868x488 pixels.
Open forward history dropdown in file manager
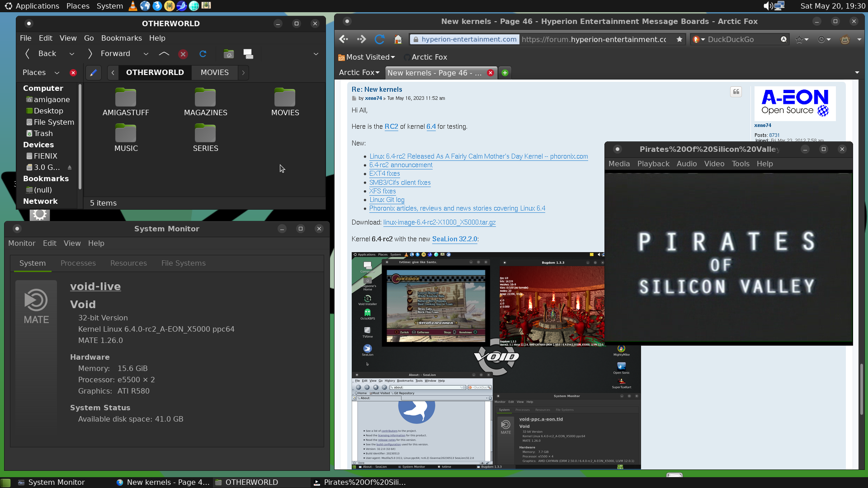(146, 54)
